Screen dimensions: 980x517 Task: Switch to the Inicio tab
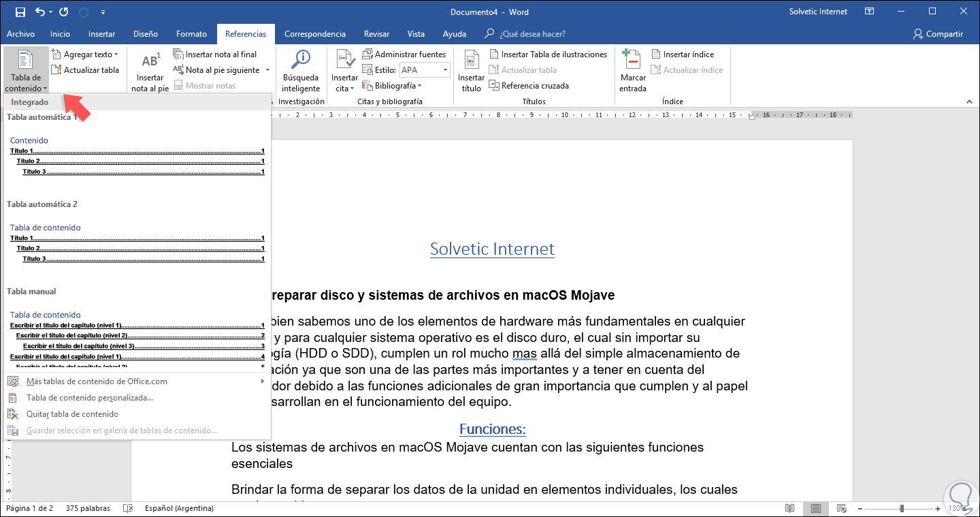click(60, 34)
